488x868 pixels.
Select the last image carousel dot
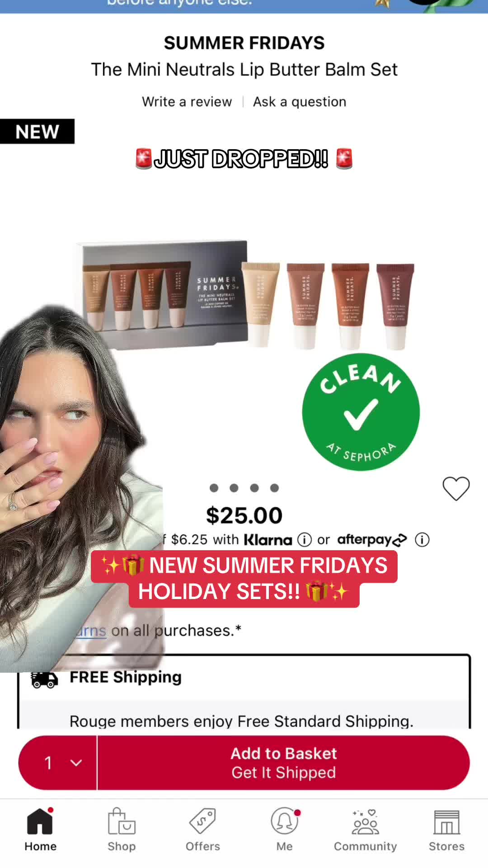click(274, 488)
